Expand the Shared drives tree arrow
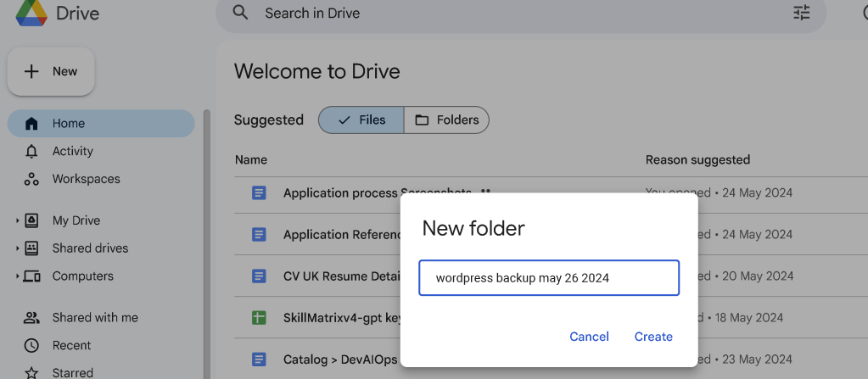 (x=18, y=248)
